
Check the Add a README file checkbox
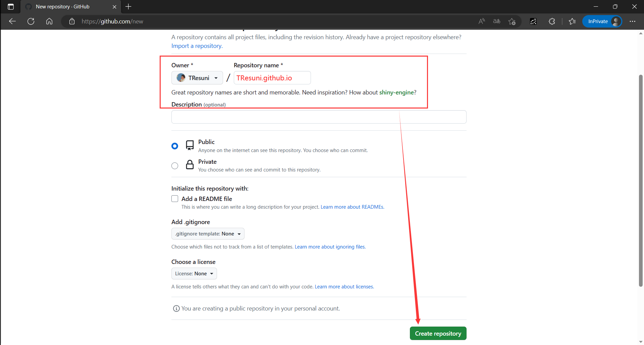point(175,199)
